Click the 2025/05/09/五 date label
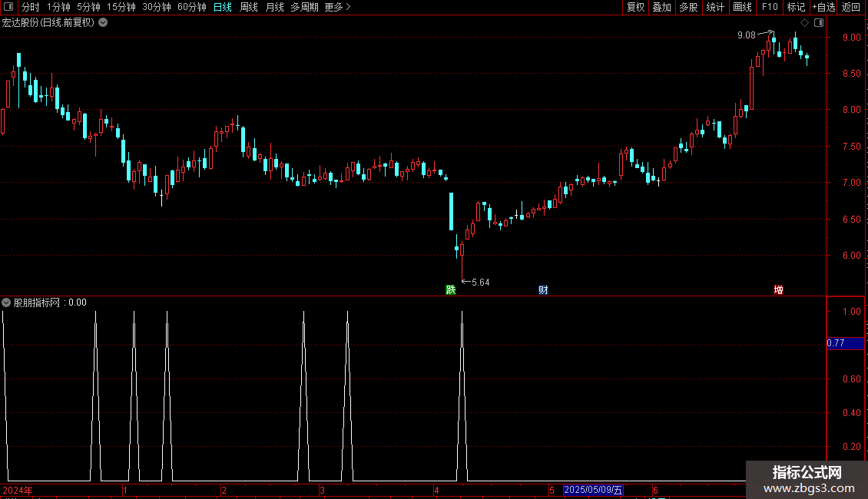868x499 pixels. [593, 490]
